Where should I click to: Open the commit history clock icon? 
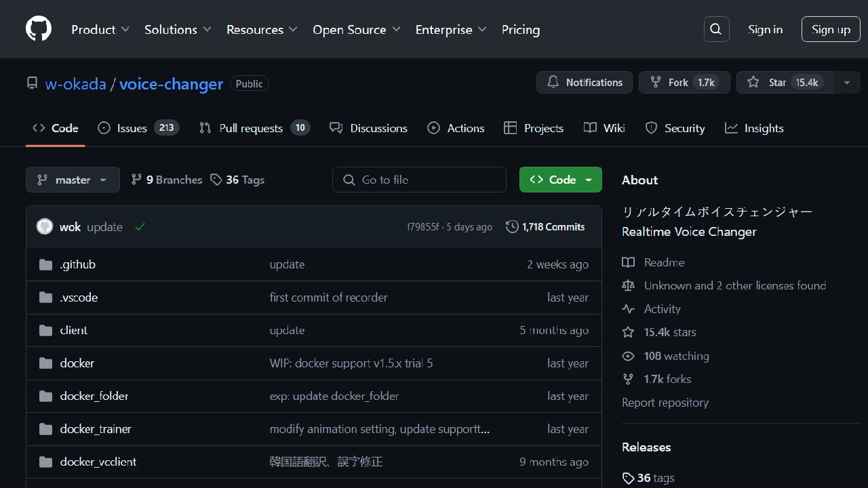(512, 227)
